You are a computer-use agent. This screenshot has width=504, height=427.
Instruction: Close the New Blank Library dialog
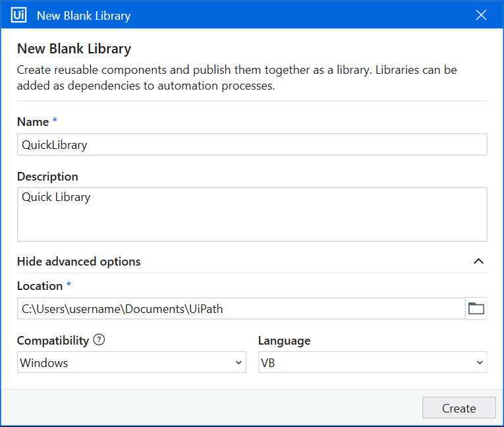[x=481, y=14]
